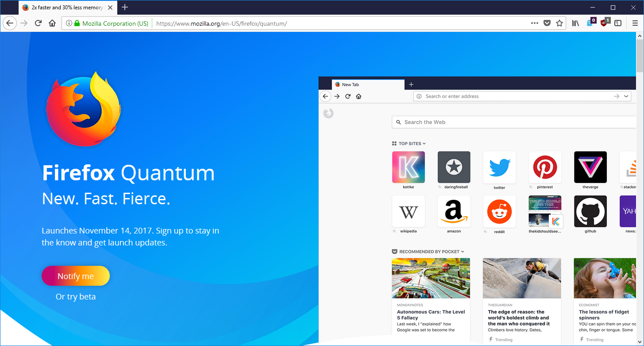Viewport: 644px width, 346px height.
Task: Click the mozilla.org URL in the address bar
Action: click(221, 23)
